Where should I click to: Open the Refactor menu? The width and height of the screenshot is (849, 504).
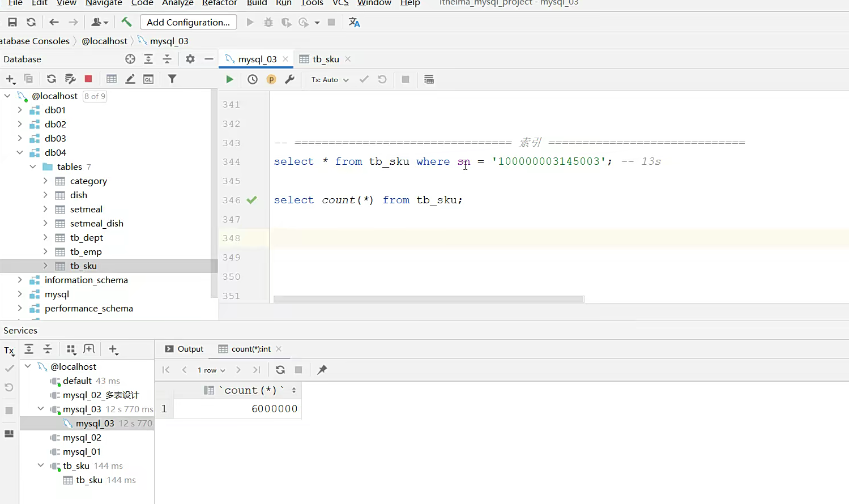(x=219, y=3)
